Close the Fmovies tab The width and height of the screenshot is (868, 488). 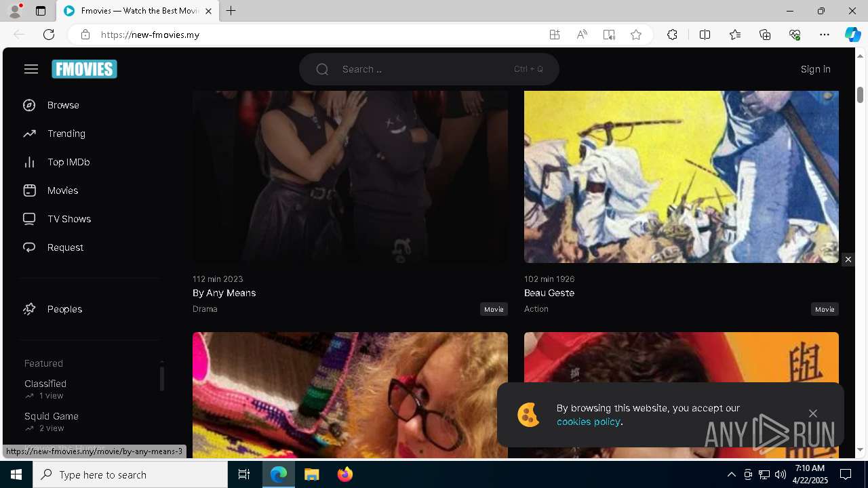click(x=208, y=11)
